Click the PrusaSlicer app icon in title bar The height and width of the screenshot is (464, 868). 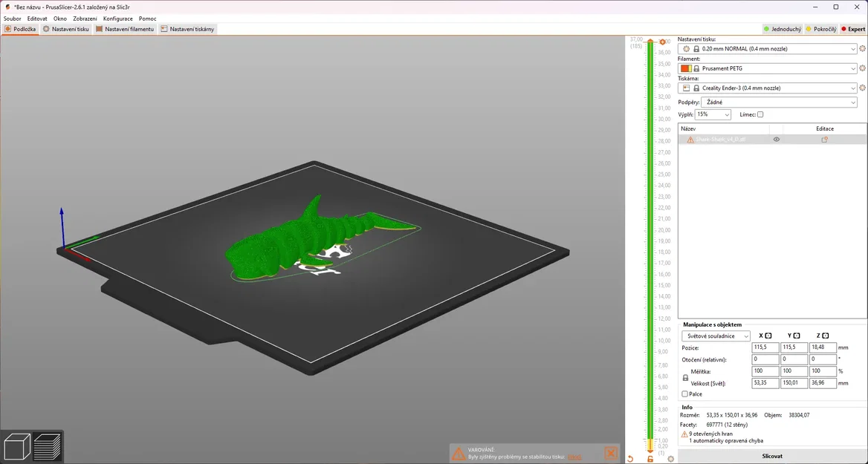pos(7,7)
